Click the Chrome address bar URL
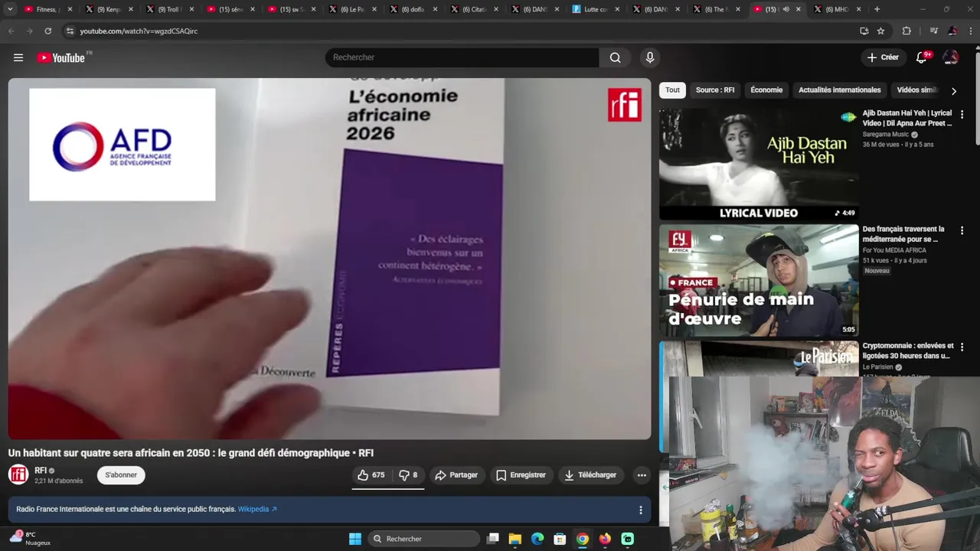The height and width of the screenshot is (551, 980). pyautogui.click(x=139, y=31)
